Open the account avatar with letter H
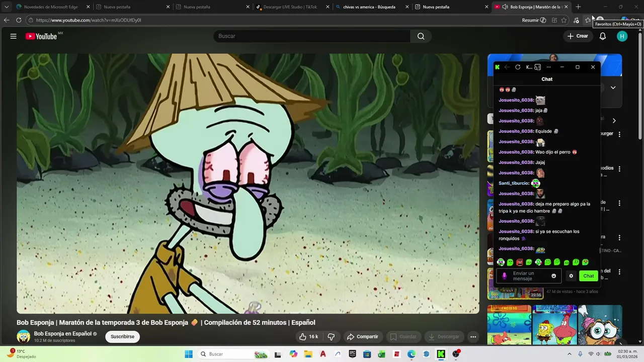This screenshot has height=362, width=644. (622, 36)
